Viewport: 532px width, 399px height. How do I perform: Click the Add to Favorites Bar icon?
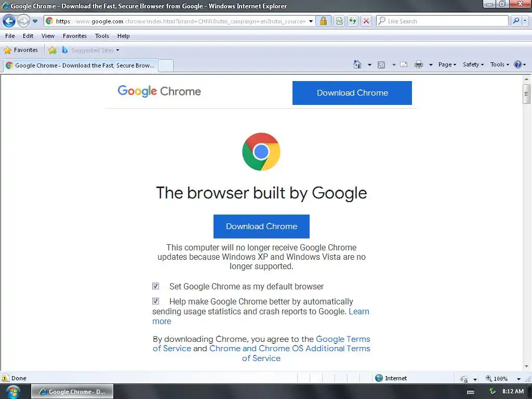52,50
